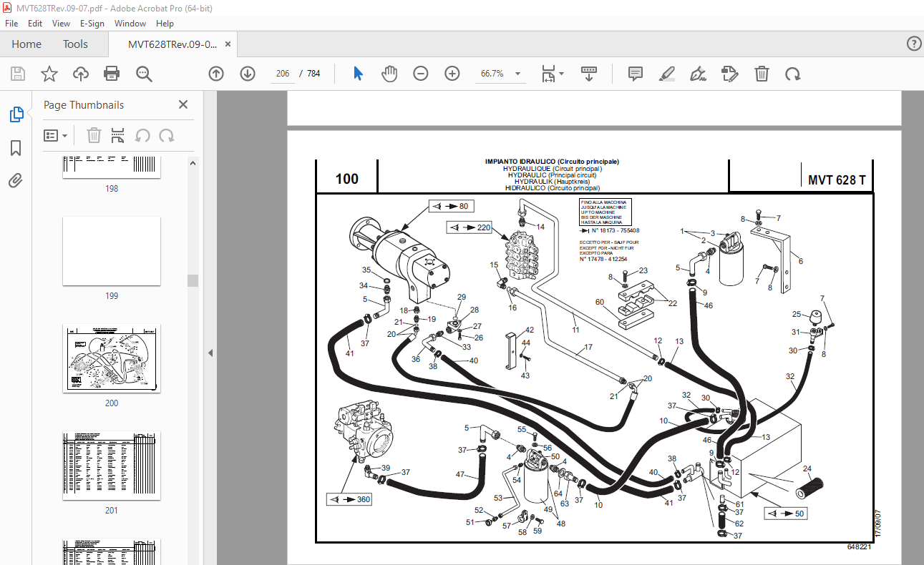Upload the file with the cloud icon

point(81,74)
